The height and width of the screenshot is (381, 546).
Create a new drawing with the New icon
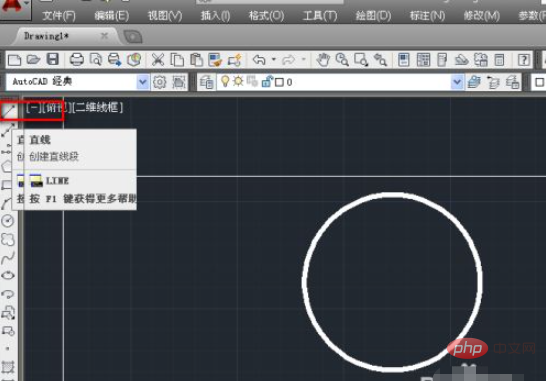pyautogui.click(x=14, y=60)
